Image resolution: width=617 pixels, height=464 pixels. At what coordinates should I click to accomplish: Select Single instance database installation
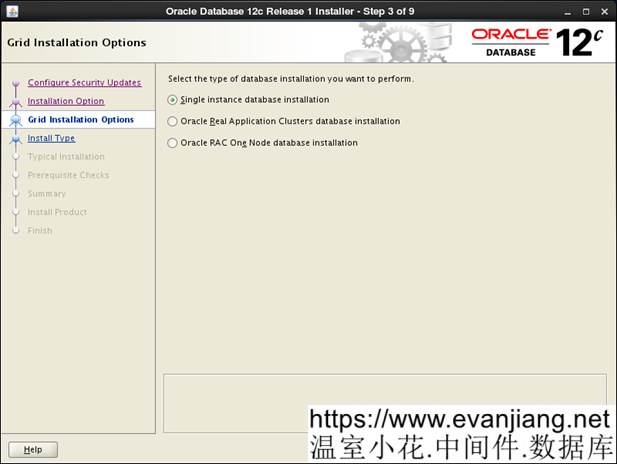pyautogui.click(x=173, y=100)
